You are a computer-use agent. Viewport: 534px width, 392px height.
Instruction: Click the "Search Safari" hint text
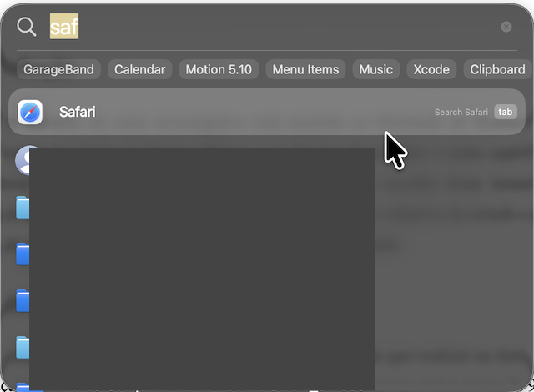461,113
